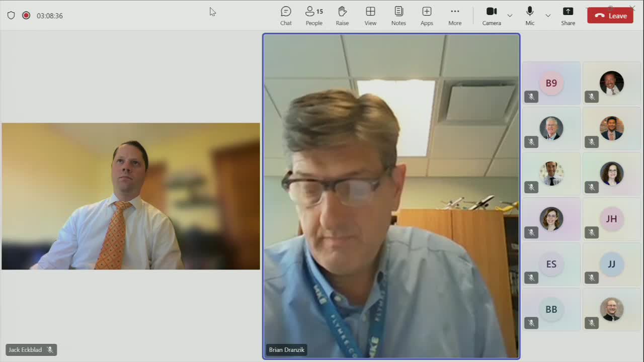Select the BB participant avatar

551,309
